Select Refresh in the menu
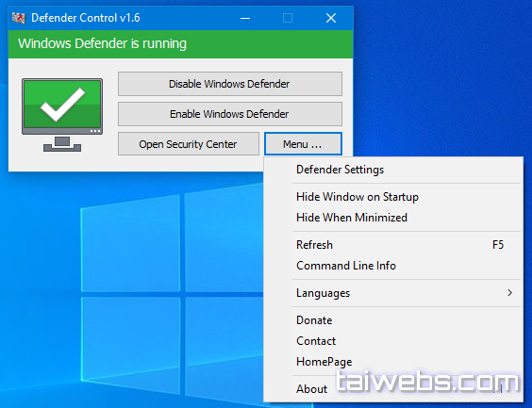 [393, 245]
